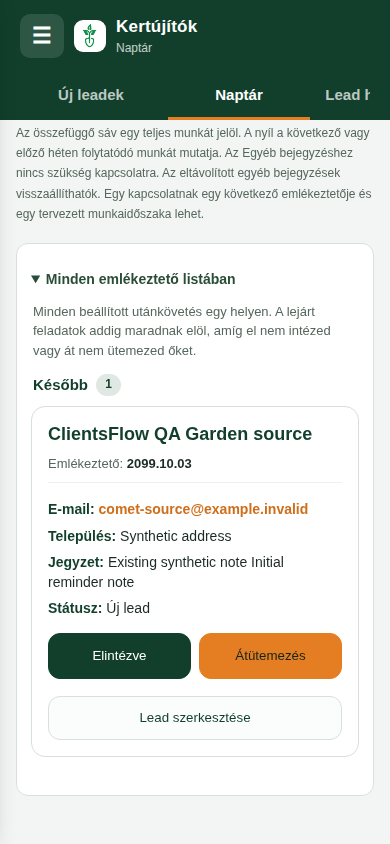Click the Kertújítók app title
The image size is (390, 844).
[157, 26]
